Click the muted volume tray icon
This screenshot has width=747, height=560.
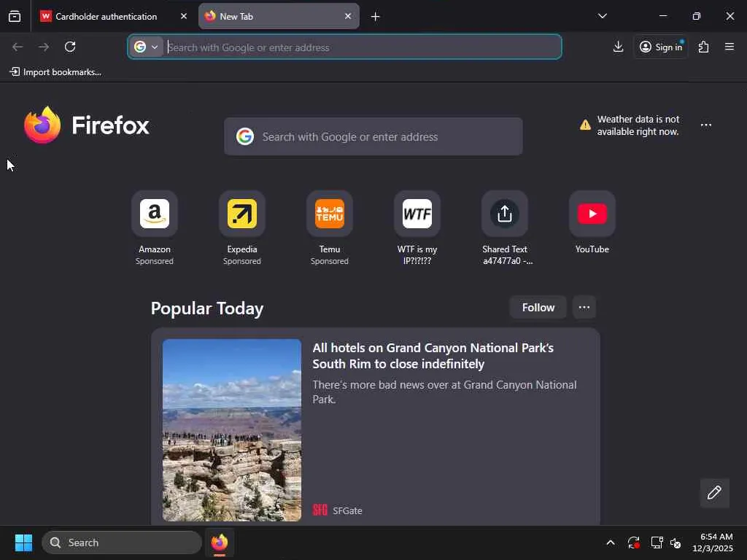click(676, 542)
